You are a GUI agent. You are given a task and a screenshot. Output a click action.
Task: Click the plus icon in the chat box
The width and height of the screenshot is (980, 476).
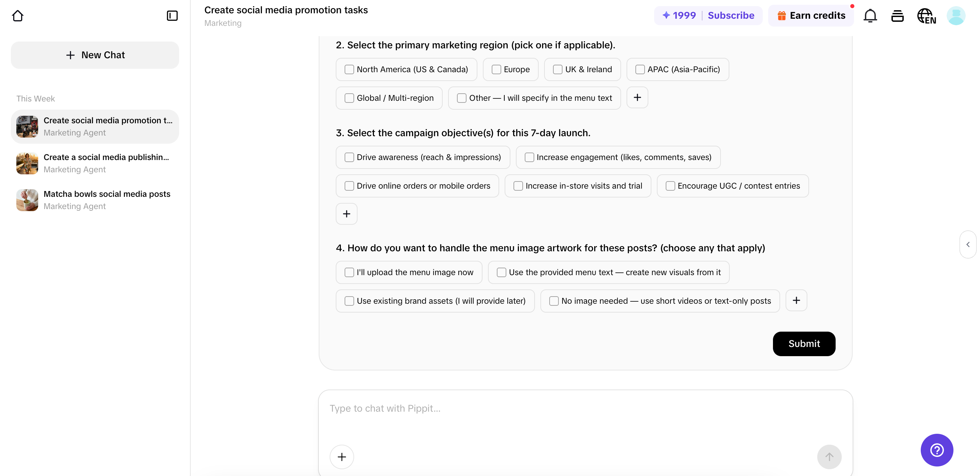(341, 457)
